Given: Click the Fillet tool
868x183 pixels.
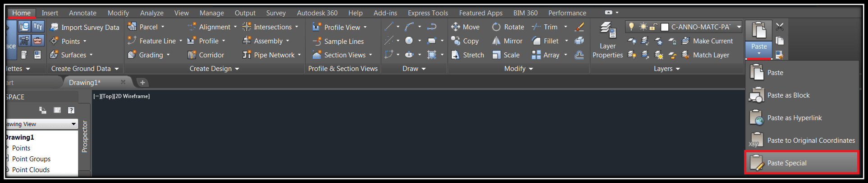Looking at the screenshot, I should pos(545,41).
